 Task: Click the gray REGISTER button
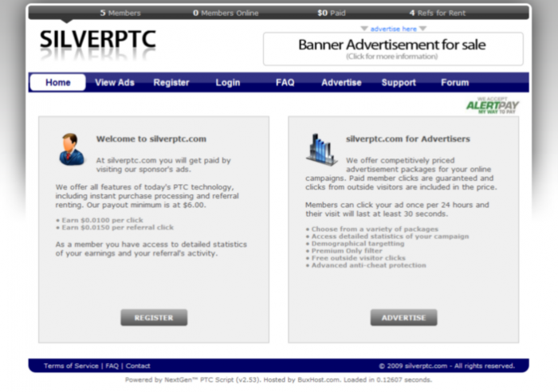[154, 317]
